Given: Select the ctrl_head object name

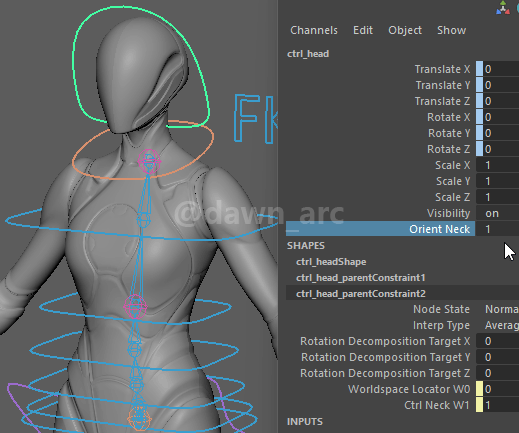Looking at the screenshot, I should (308, 54).
